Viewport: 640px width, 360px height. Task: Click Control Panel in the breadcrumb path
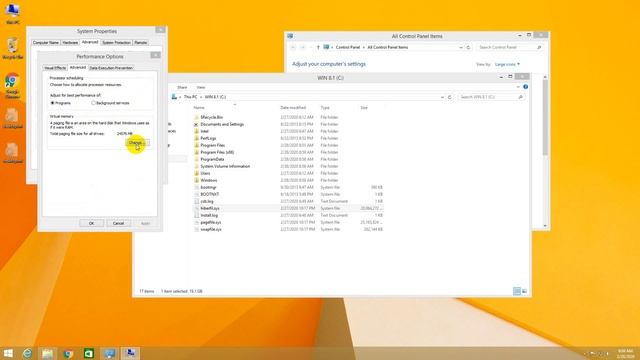point(348,47)
